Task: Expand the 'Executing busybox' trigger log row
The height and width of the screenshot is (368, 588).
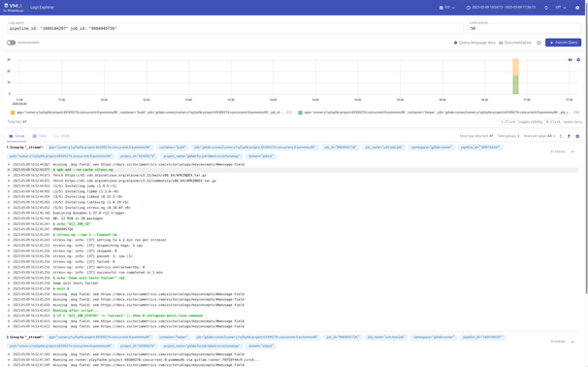Action: click(293, 213)
